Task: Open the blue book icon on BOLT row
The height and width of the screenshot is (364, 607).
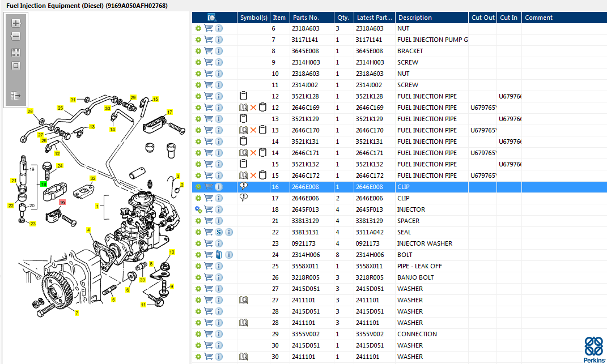Action: [x=219, y=255]
